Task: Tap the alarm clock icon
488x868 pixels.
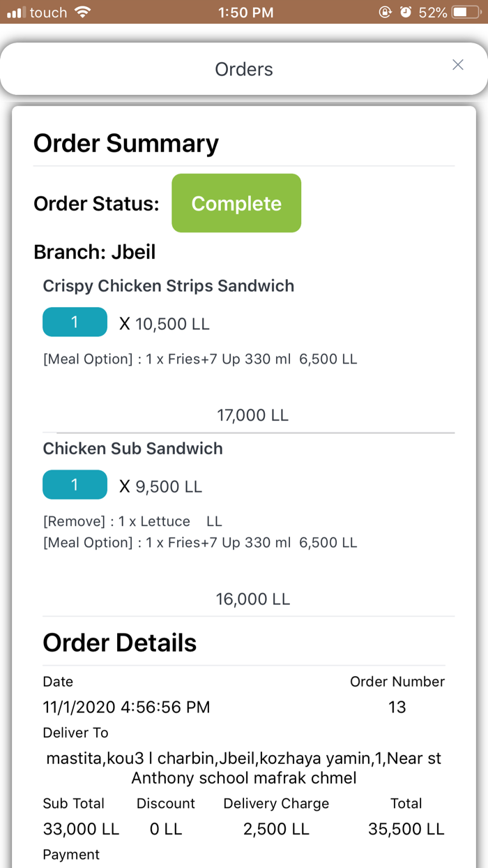Action: click(405, 11)
